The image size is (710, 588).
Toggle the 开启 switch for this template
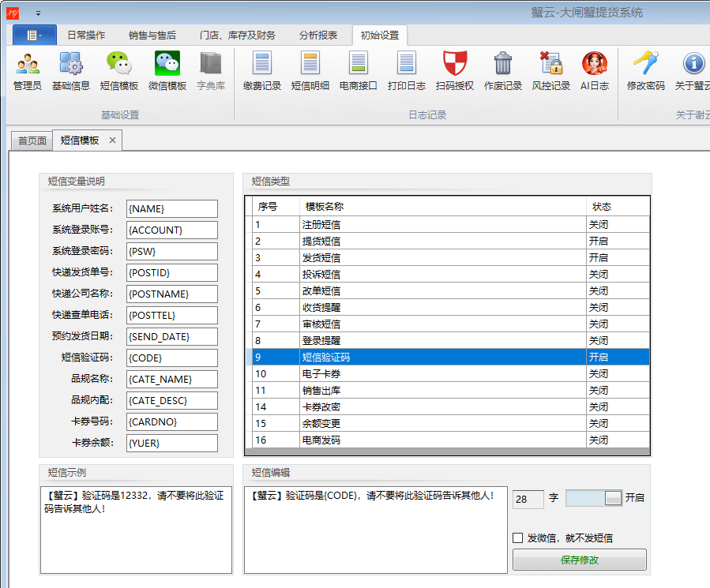tap(594, 498)
